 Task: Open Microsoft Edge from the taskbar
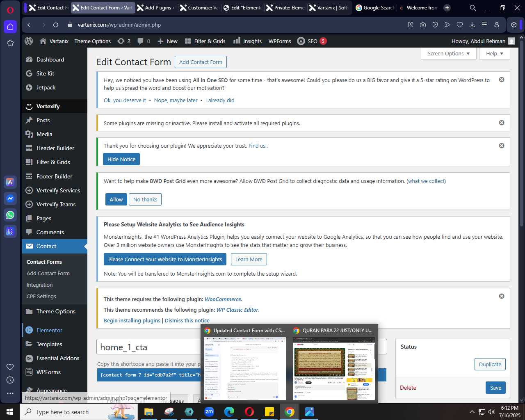click(x=229, y=412)
